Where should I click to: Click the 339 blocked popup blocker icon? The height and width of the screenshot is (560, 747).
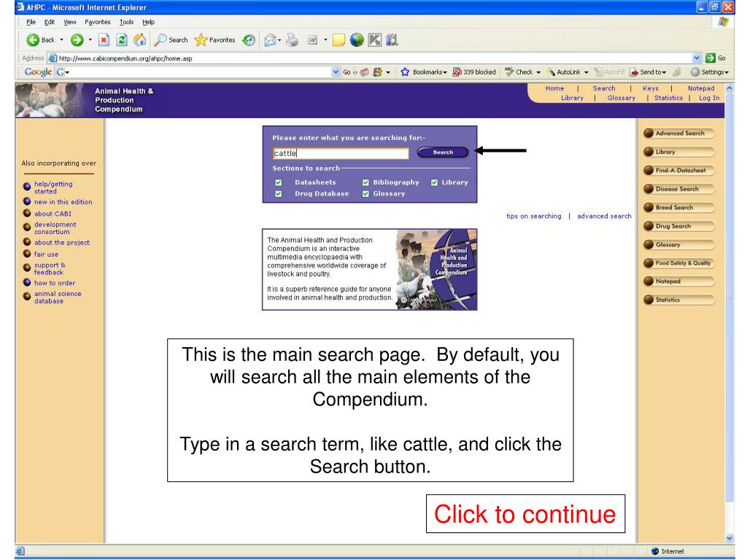(457, 72)
